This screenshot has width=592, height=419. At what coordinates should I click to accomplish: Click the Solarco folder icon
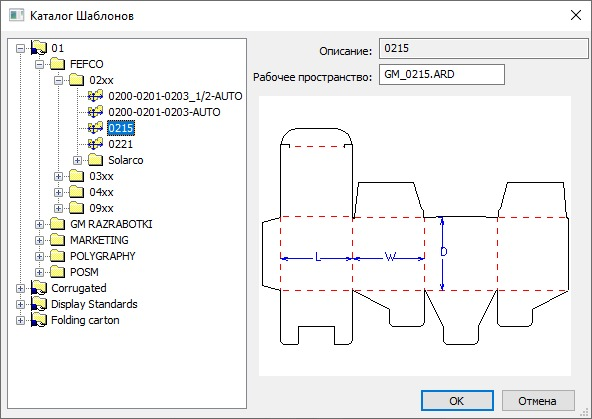click(96, 160)
